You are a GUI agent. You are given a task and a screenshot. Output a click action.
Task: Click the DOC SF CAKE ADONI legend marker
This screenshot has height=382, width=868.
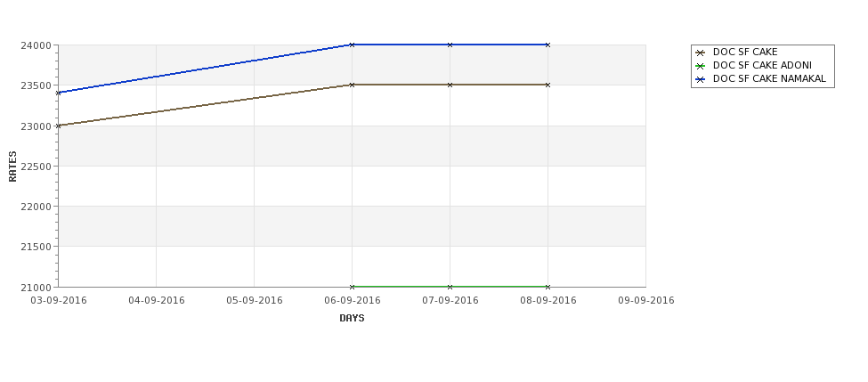(701, 66)
